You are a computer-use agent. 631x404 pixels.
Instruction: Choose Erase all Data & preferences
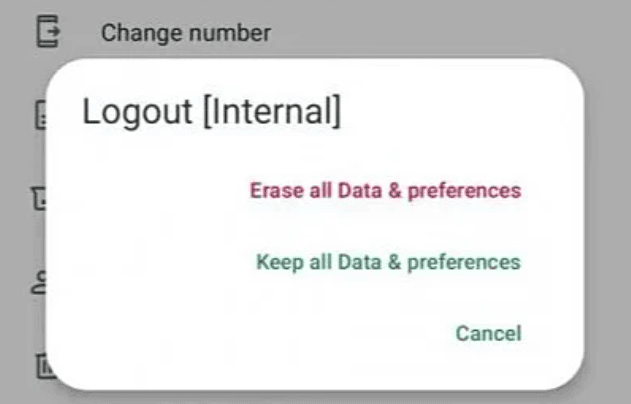click(385, 190)
